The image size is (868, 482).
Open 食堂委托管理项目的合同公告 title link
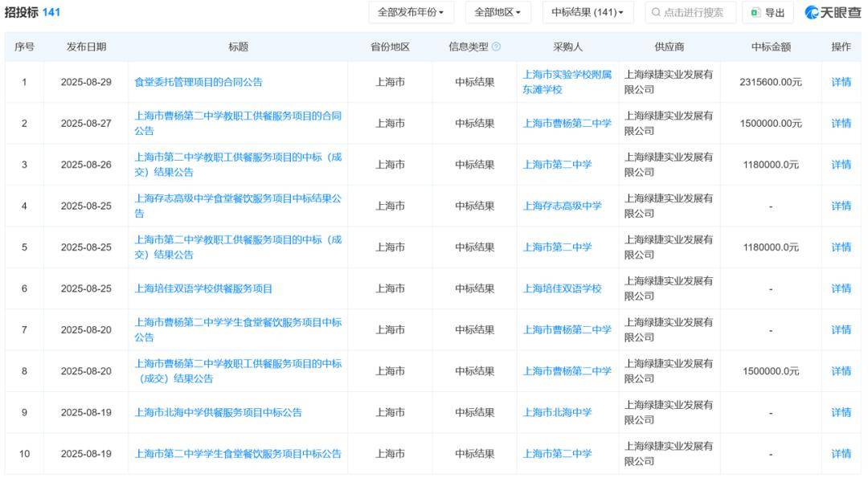pos(199,82)
